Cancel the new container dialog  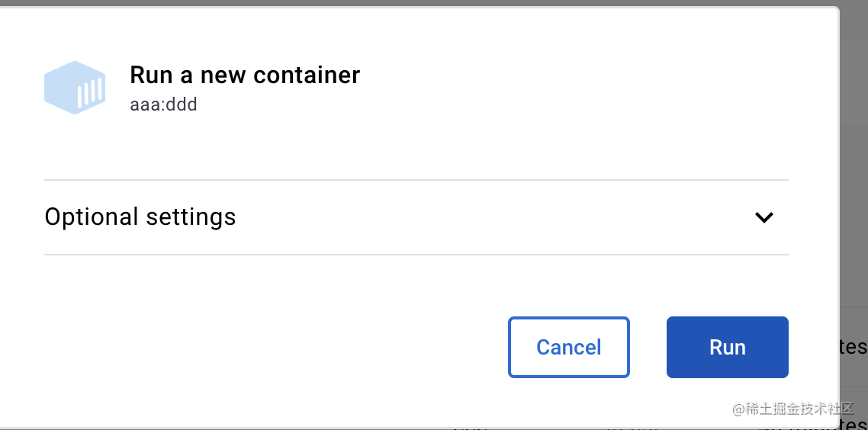pyautogui.click(x=568, y=348)
